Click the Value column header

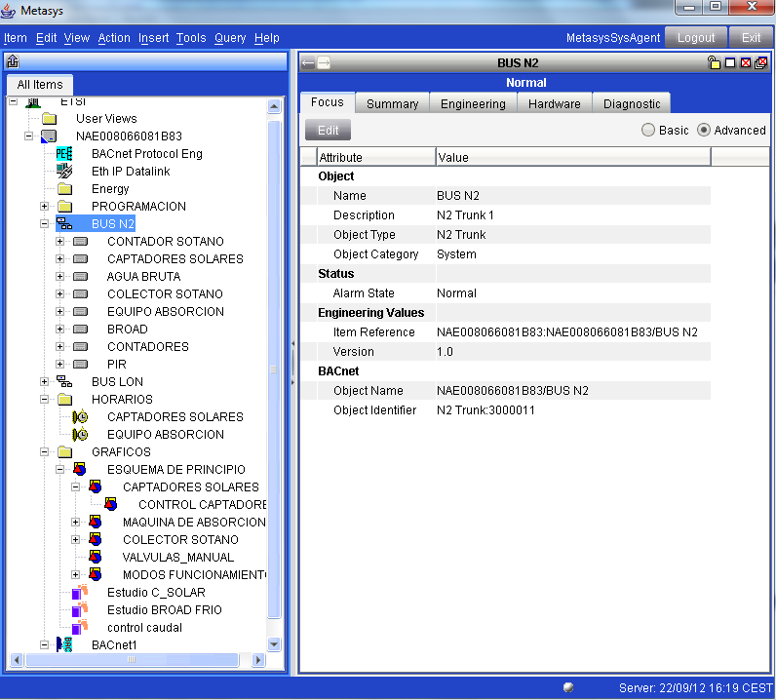[x=573, y=157]
